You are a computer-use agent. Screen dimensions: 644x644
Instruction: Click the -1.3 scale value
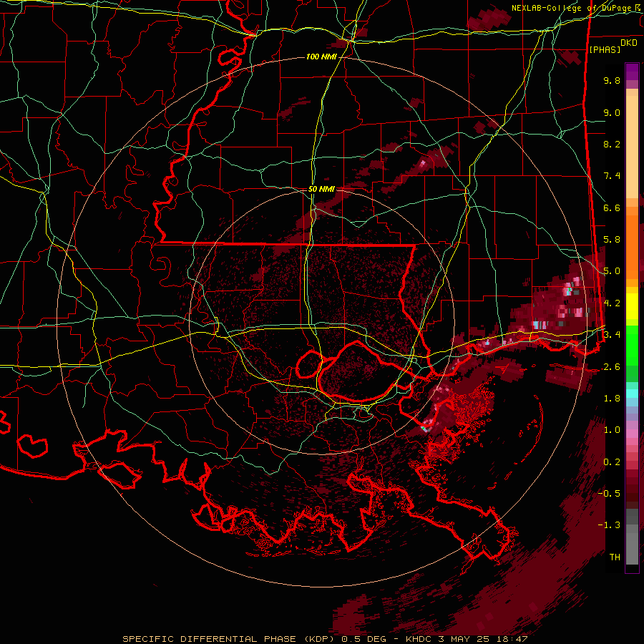click(609, 525)
